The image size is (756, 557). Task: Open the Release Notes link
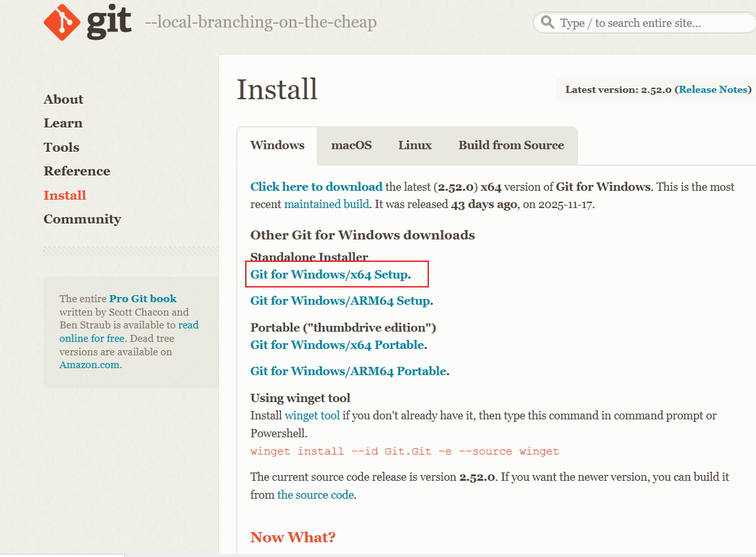pos(713,90)
